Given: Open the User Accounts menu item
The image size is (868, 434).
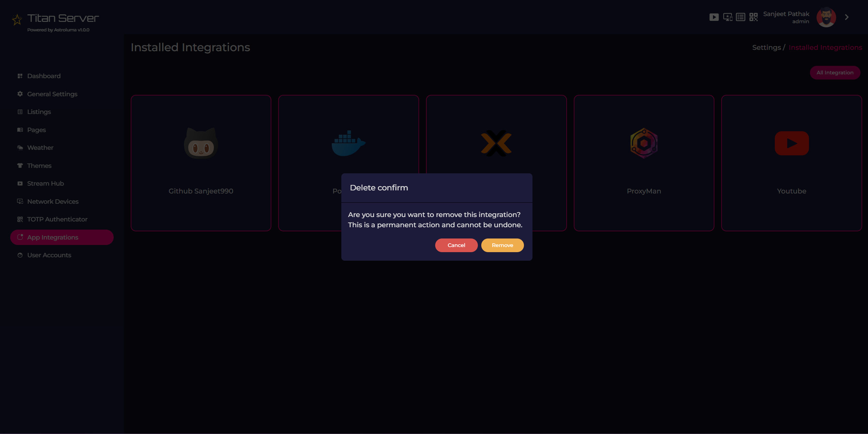Looking at the screenshot, I should point(49,255).
